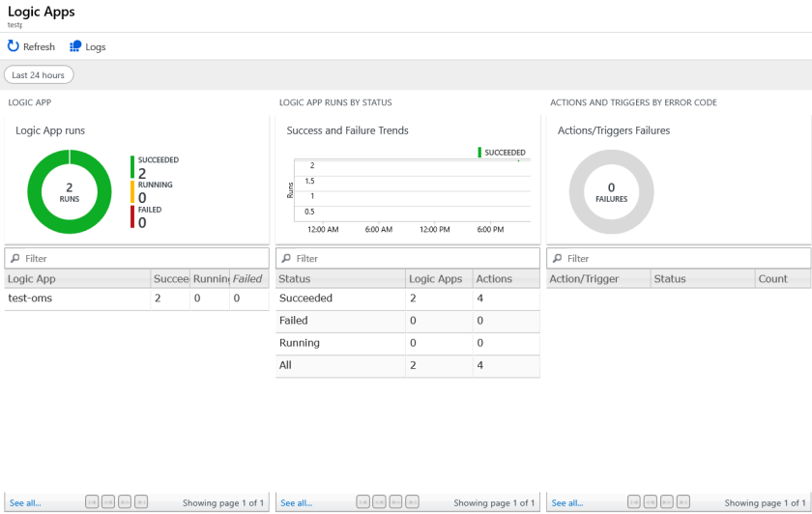The image size is (812, 514).
Task: Go to last page in Action/Trigger pager
Action: (x=683, y=502)
